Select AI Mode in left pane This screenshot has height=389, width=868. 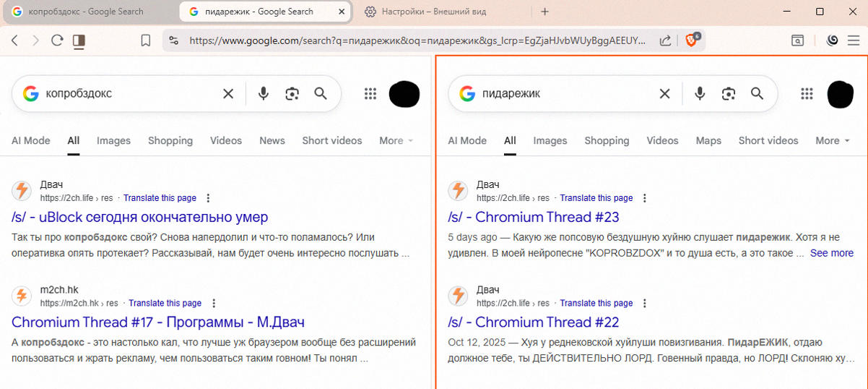tap(31, 140)
